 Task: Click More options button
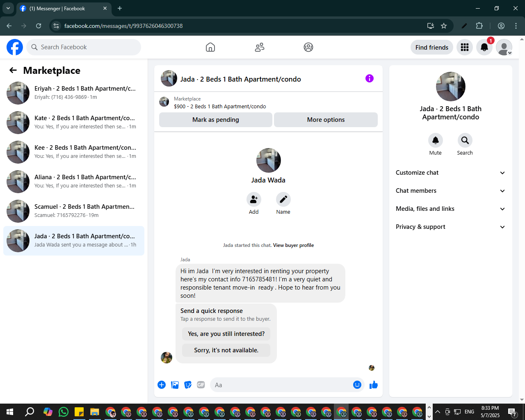tap(326, 120)
